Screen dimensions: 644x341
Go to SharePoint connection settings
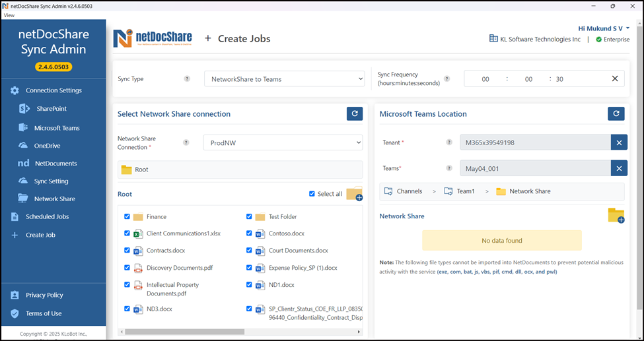[52, 109]
